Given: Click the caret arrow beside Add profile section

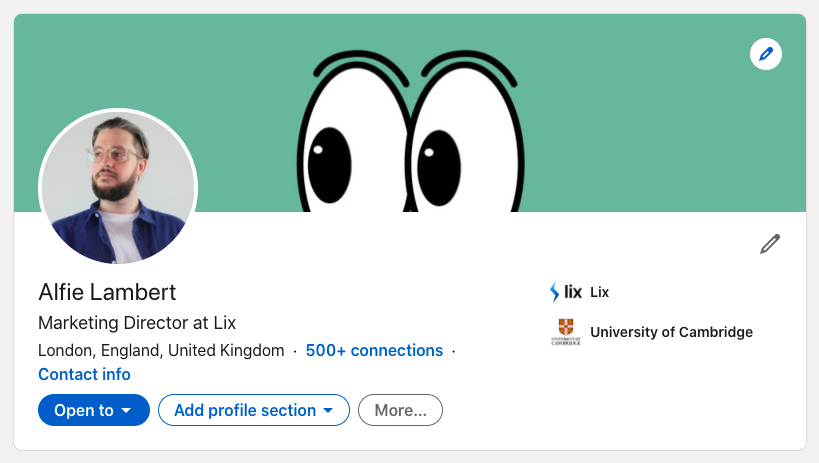Looking at the screenshot, I should 326,410.
